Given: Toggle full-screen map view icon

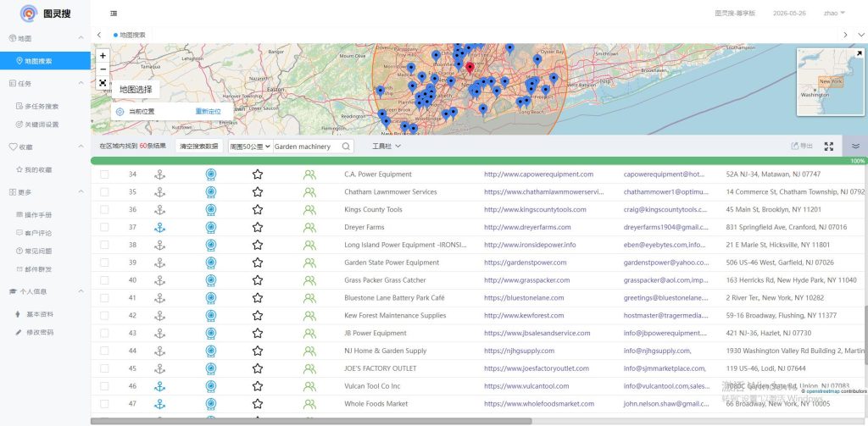Looking at the screenshot, I should 103,83.
